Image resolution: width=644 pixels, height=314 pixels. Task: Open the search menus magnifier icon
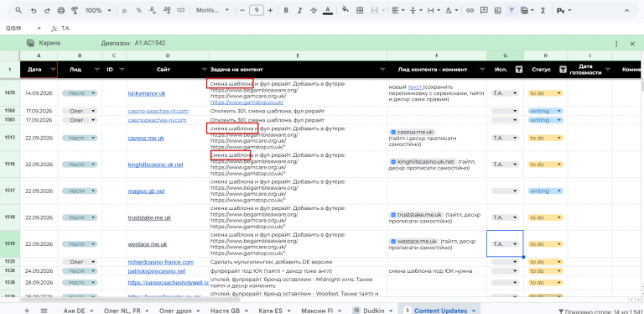(18, 10)
